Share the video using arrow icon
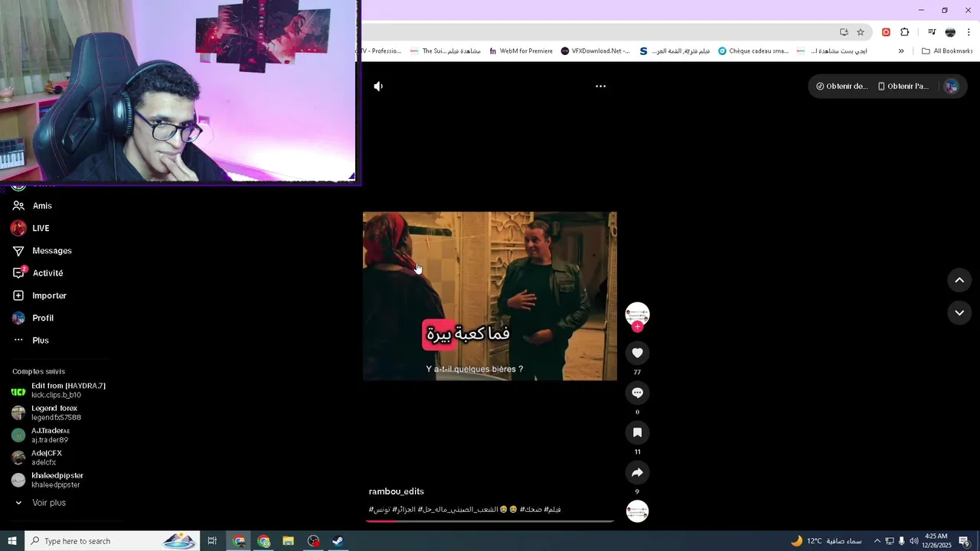This screenshot has width=980, height=551. 637,472
